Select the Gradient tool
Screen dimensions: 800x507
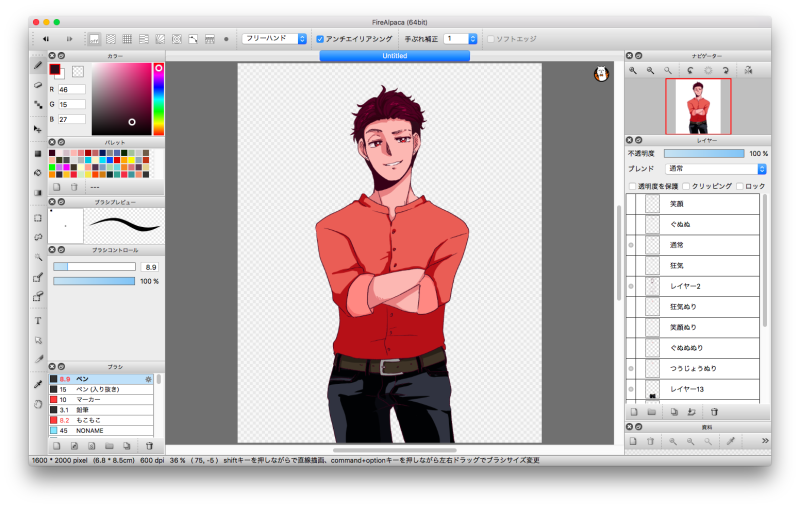tap(38, 193)
